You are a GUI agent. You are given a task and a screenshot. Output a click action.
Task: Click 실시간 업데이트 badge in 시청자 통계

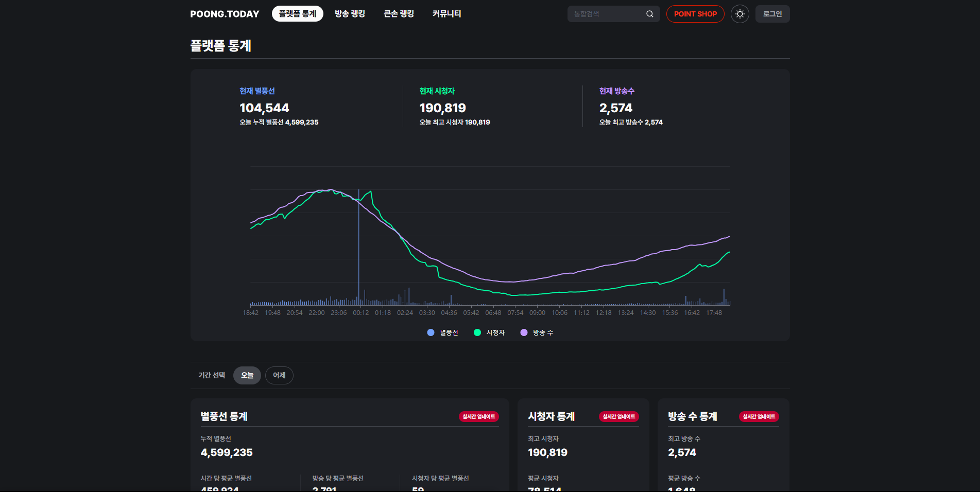618,416
